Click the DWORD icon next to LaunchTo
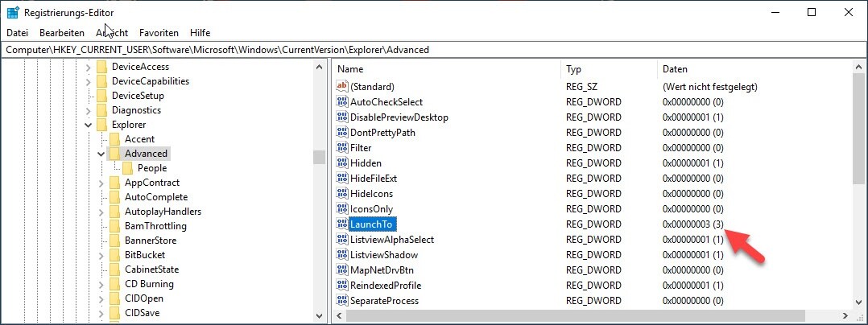This screenshot has height=325, width=868. tap(341, 224)
